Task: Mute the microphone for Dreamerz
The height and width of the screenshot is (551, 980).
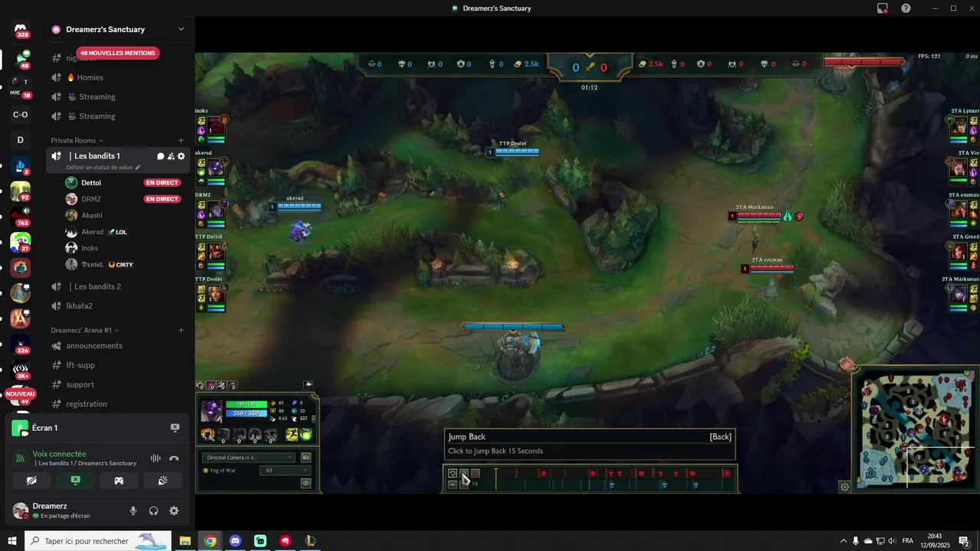Action: 133,510
